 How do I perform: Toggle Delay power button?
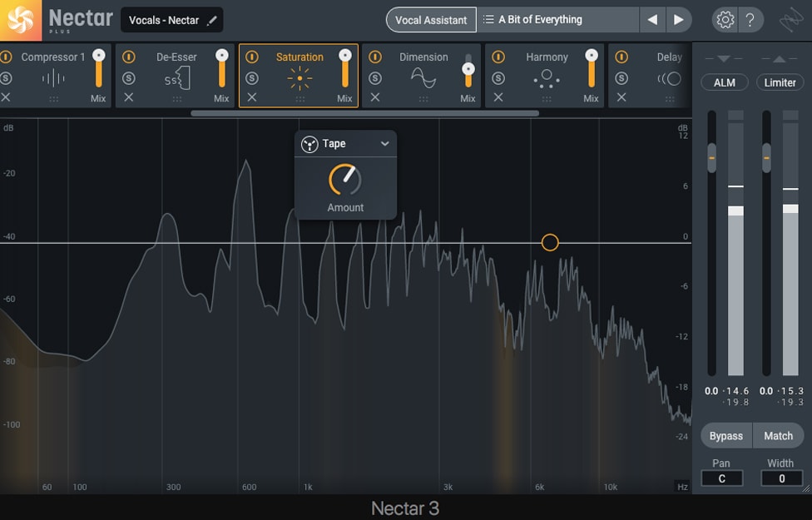[x=621, y=57]
